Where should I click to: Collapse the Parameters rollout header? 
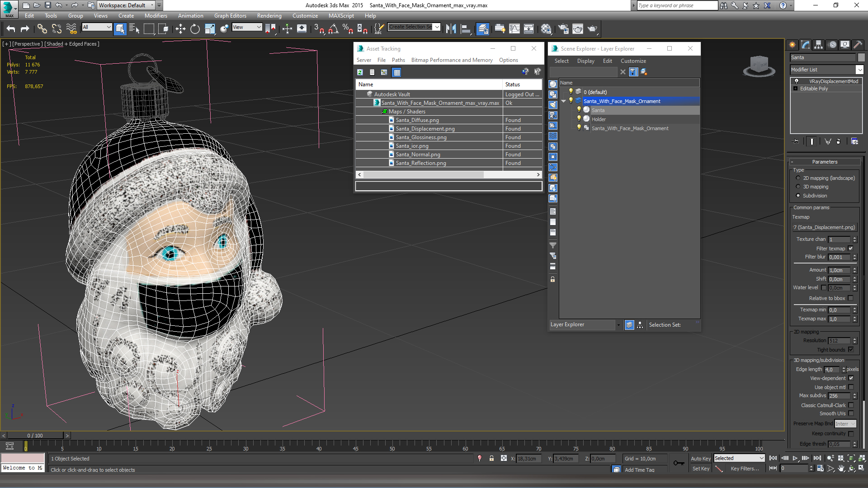point(825,162)
